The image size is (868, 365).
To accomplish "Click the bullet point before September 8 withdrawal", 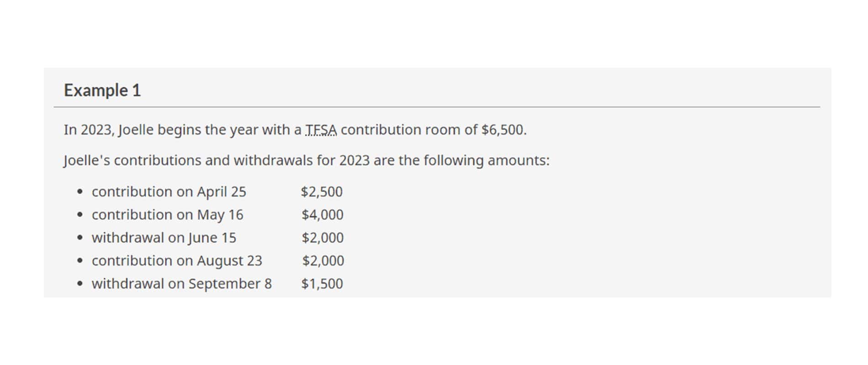I will (x=80, y=284).
